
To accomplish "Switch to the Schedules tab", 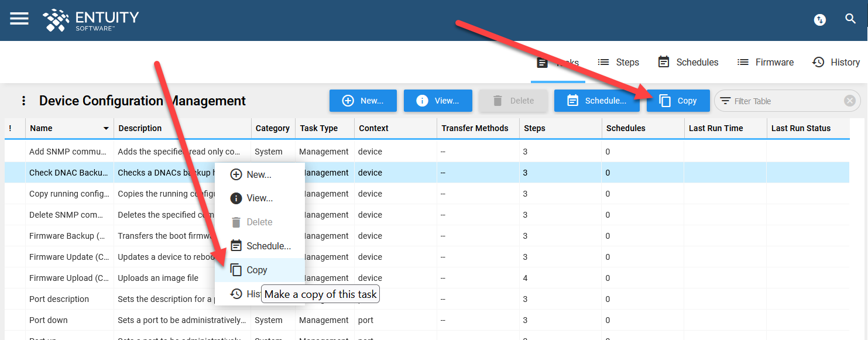I will 688,62.
